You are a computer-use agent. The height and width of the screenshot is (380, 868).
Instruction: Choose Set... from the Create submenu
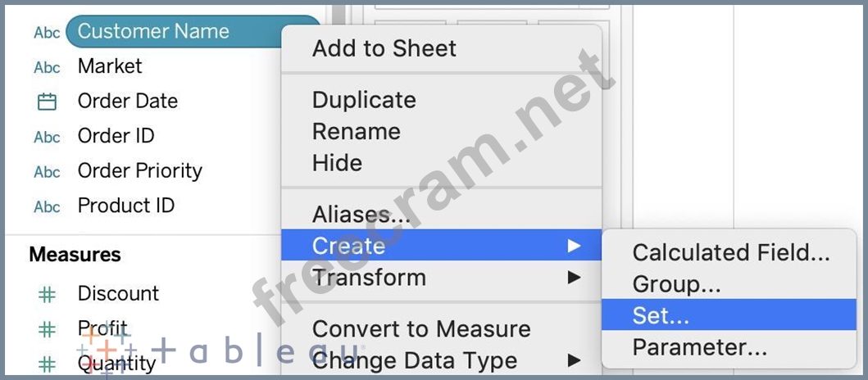tap(661, 315)
